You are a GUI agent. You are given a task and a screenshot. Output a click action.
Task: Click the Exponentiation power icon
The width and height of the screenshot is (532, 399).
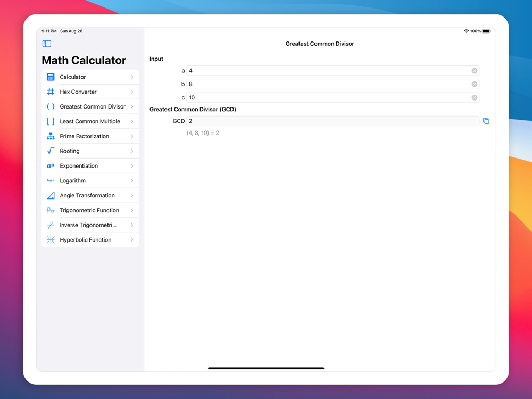point(51,166)
